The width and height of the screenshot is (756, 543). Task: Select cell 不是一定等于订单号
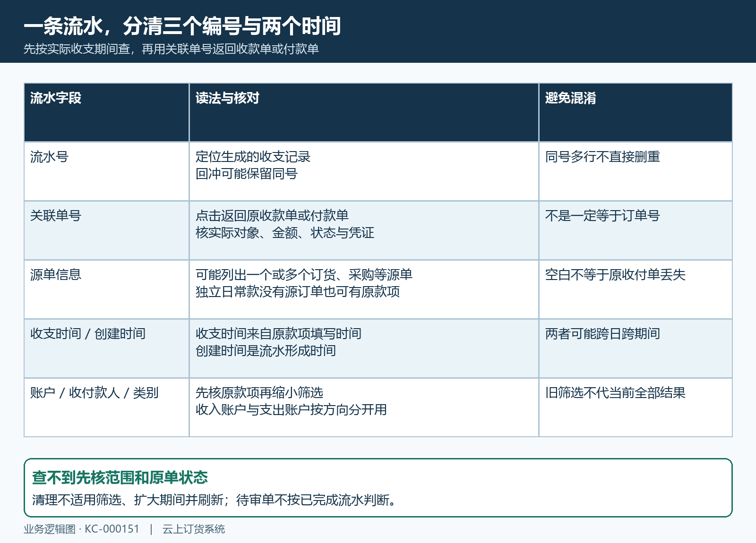click(x=602, y=216)
